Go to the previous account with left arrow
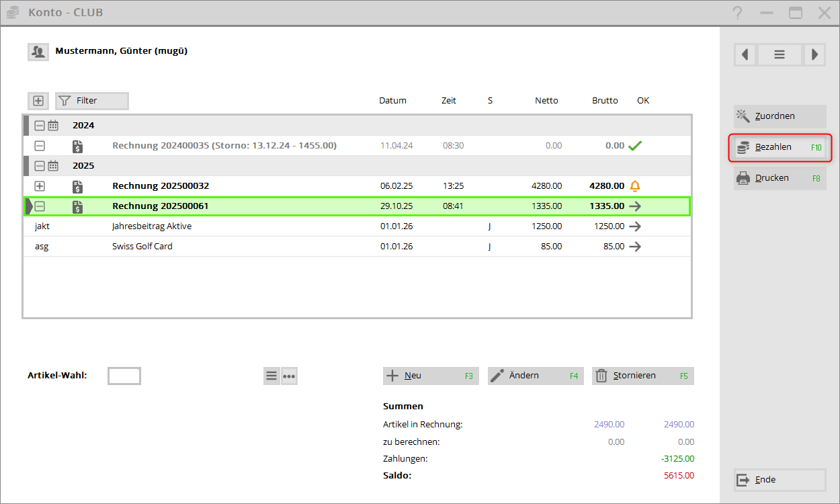Viewport: 840px width, 504px height. click(745, 54)
